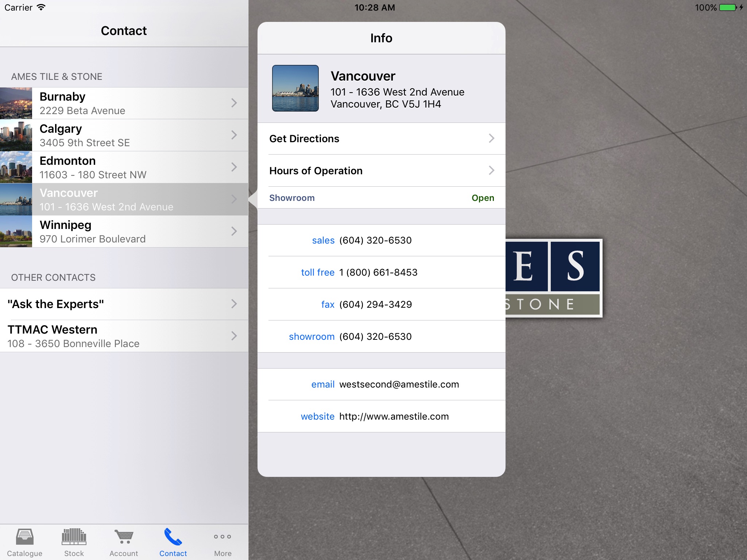Select Calgary location name
The height and width of the screenshot is (560, 747).
(61, 129)
